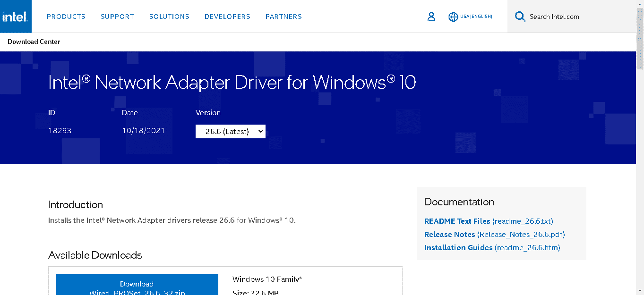Open the user account sign-in icon
Screen dimensions: 644x295
[x=431, y=17]
